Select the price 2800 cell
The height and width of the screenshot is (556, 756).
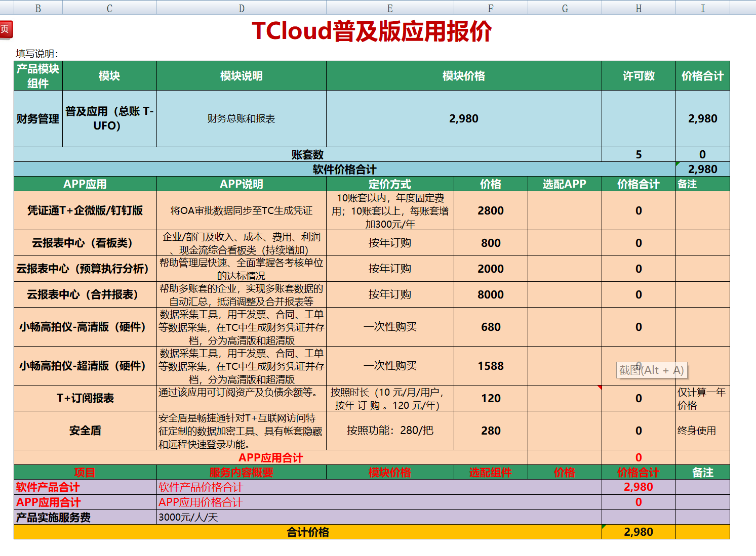(491, 210)
